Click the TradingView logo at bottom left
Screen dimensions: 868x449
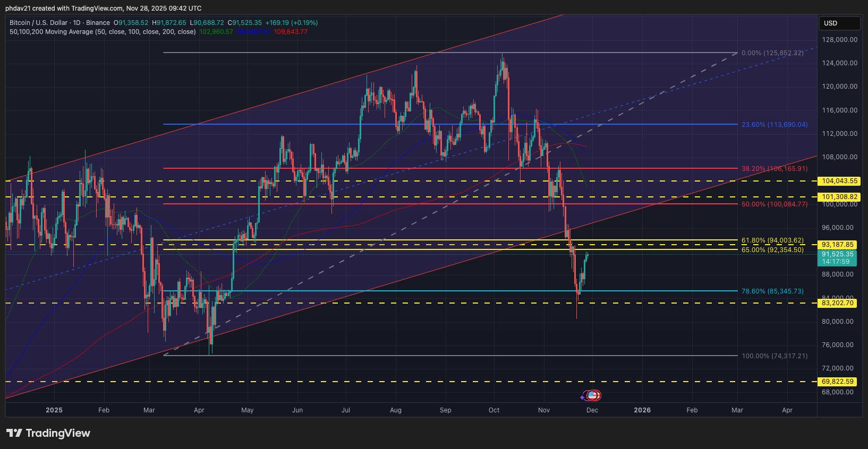48,433
